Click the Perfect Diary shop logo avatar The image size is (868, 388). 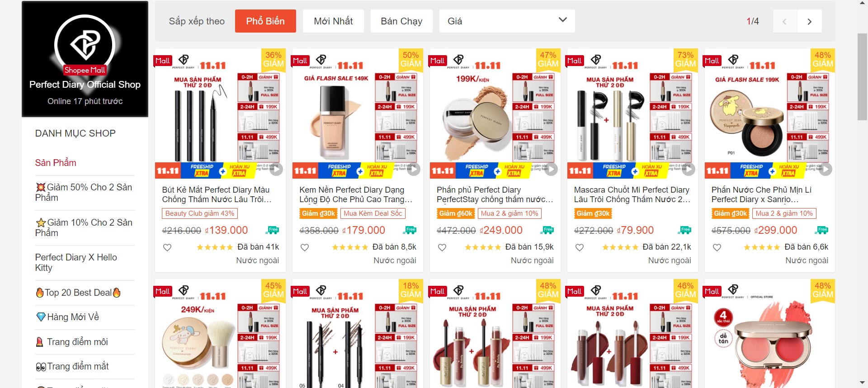coord(85,45)
